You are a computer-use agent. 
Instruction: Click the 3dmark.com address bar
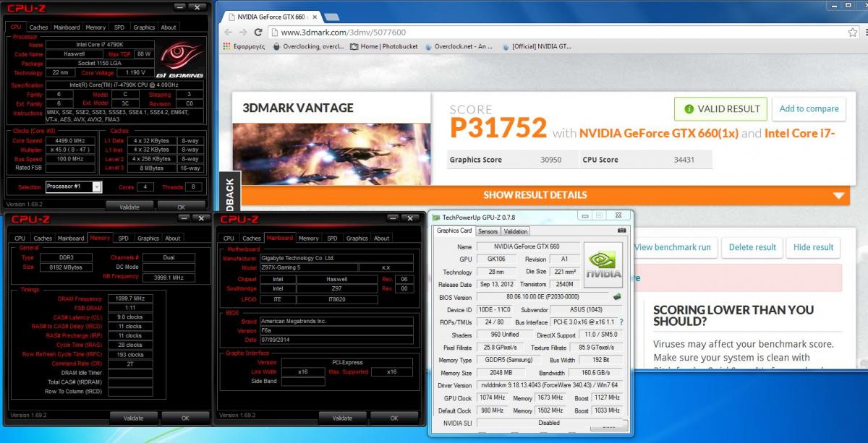tap(557, 33)
